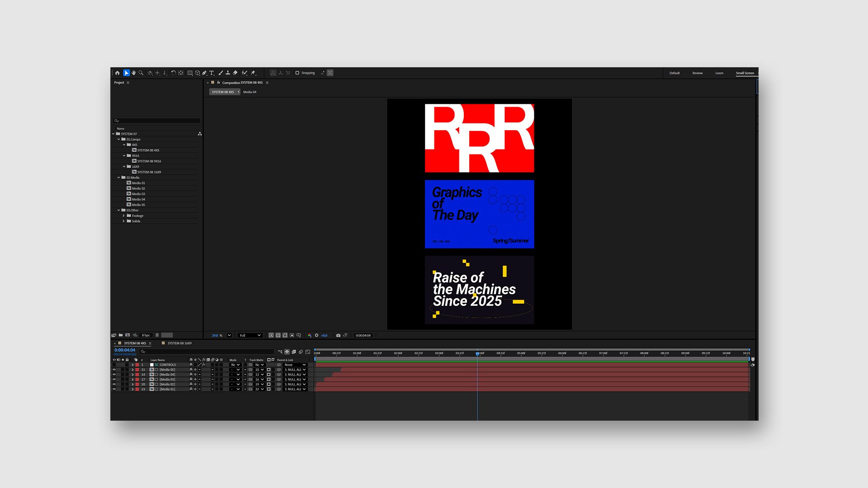868x488 pixels.
Task: Select the Clone Stamp tool
Action: tap(228, 73)
